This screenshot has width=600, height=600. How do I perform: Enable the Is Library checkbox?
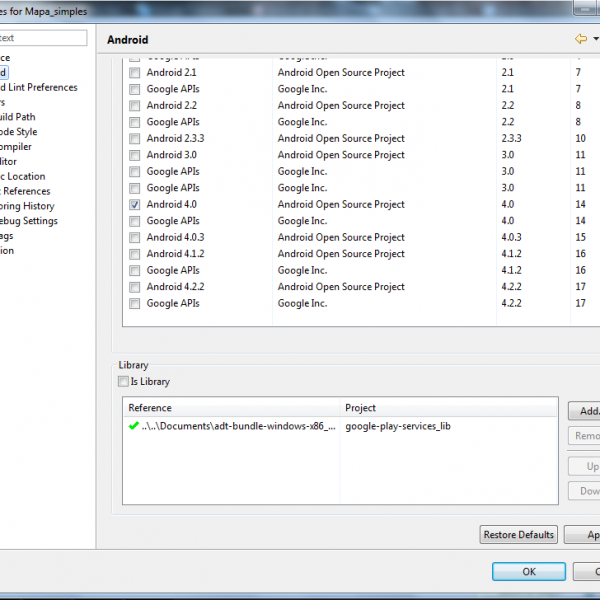[x=123, y=382]
